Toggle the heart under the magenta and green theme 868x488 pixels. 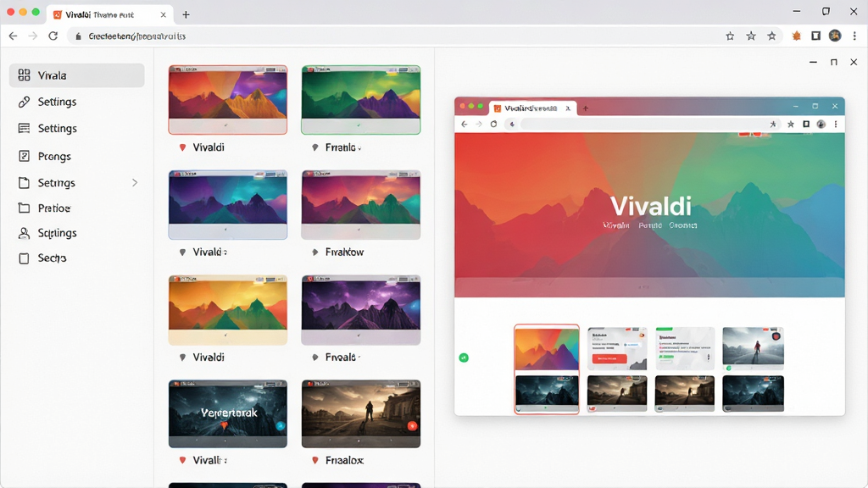(x=315, y=252)
